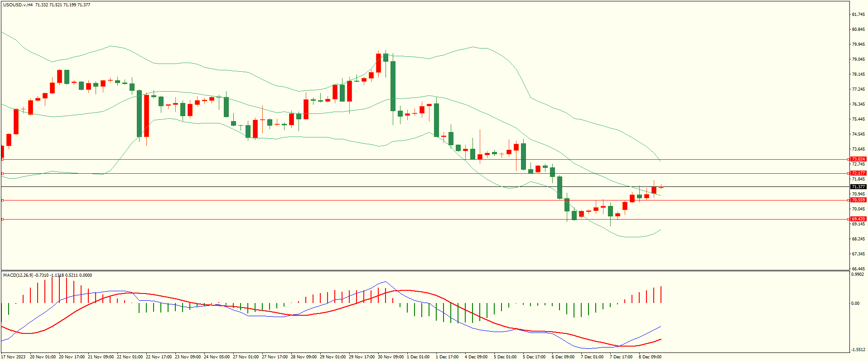Viewport: 868px width, 362px height.
Task: Click the 0.00 MACD scale value
Action: click(x=855, y=303)
